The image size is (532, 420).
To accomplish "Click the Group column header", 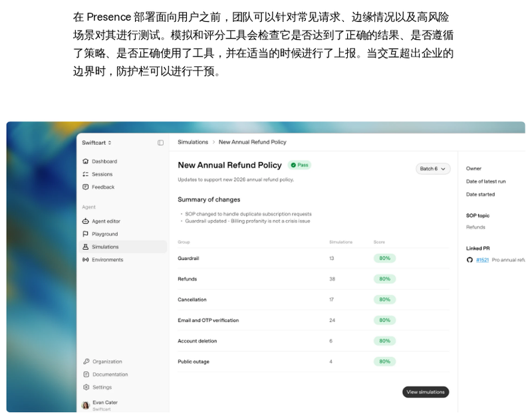I will 184,242.
